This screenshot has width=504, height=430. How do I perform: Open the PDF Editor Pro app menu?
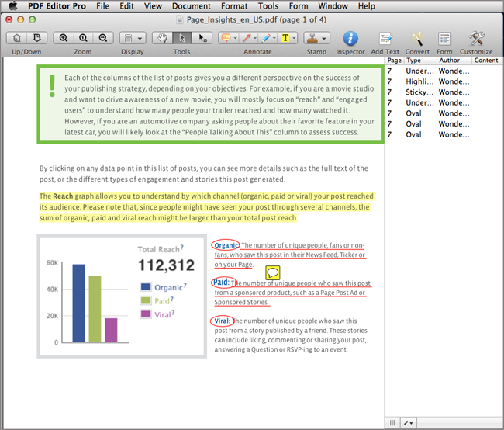click(x=57, y=5)
